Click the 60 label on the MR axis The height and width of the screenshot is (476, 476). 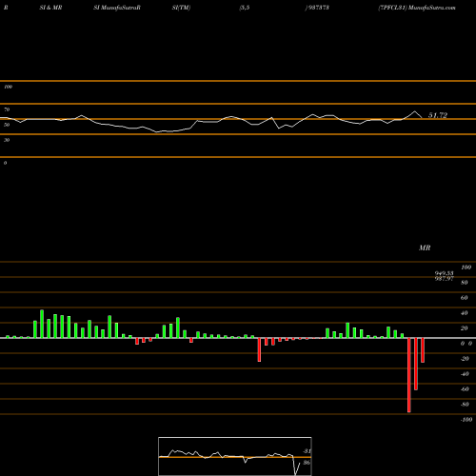465,298
